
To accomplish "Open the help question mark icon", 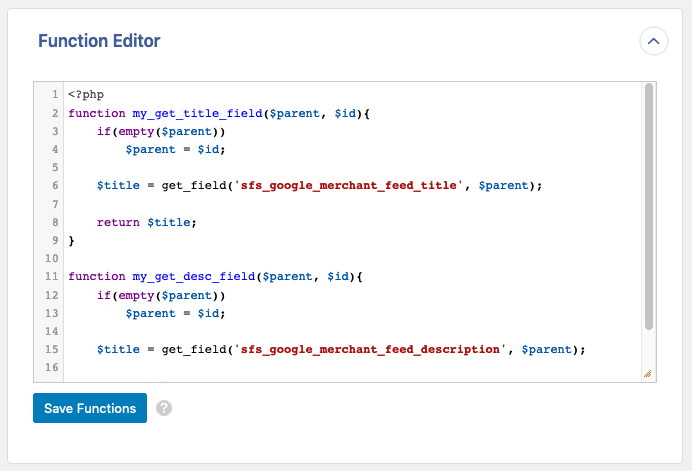I will [x=165, y=408].
